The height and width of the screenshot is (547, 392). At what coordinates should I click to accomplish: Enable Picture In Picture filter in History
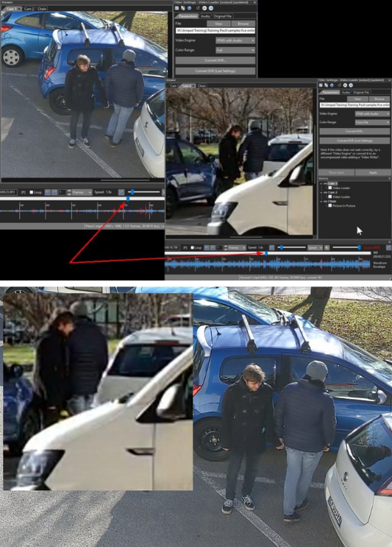[x=330, y=206]
